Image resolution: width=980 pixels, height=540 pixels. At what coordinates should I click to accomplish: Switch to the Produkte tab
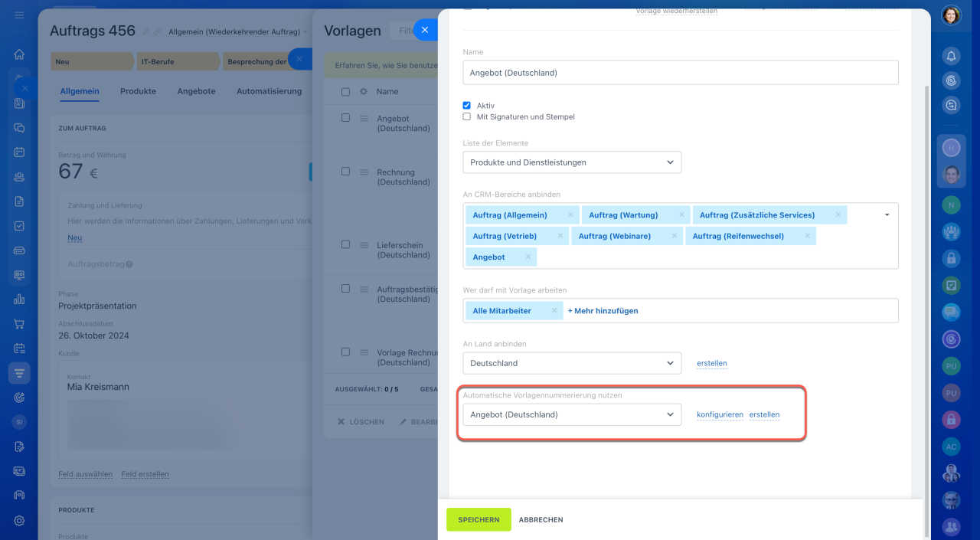138,91
